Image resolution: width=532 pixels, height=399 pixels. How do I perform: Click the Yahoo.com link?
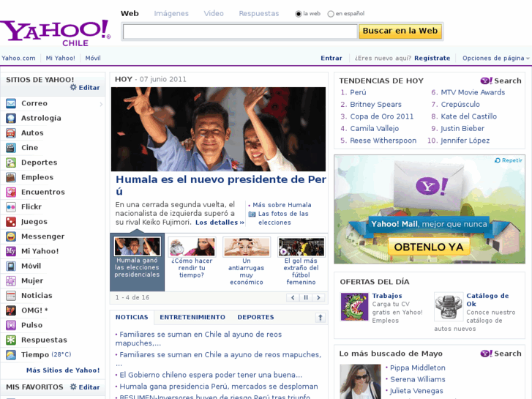click(x=18, y=58)
